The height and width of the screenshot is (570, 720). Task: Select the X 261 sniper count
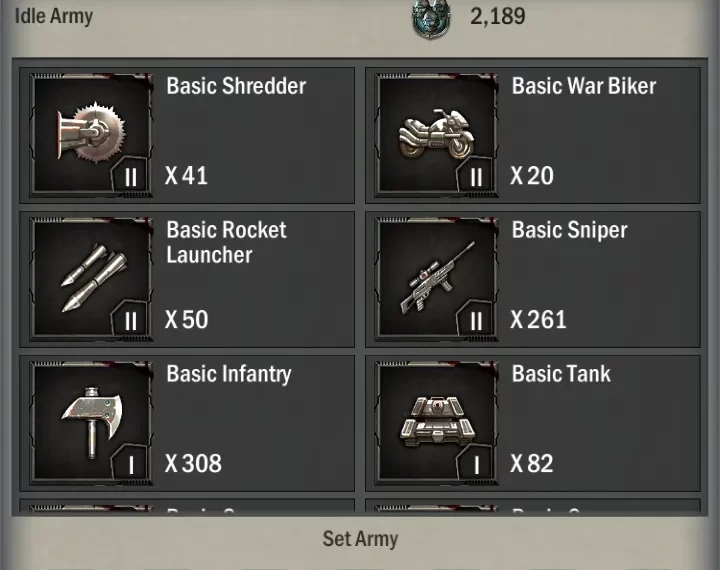538,319
